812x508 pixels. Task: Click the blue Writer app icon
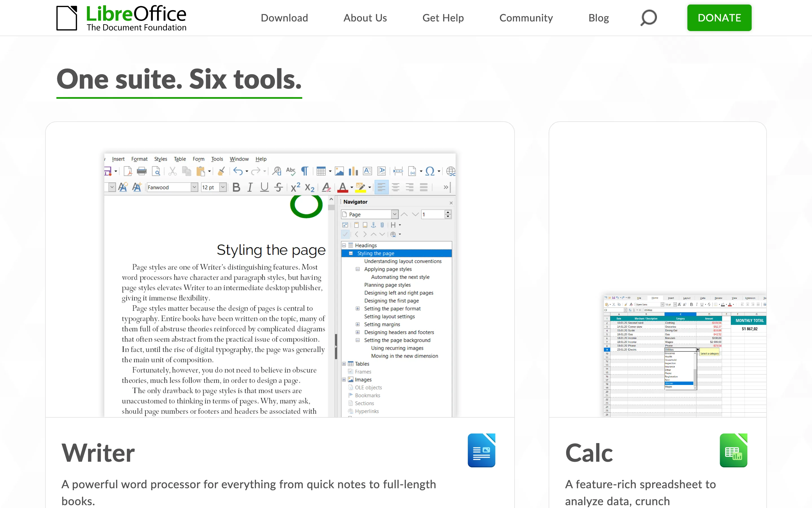[482, 450]
